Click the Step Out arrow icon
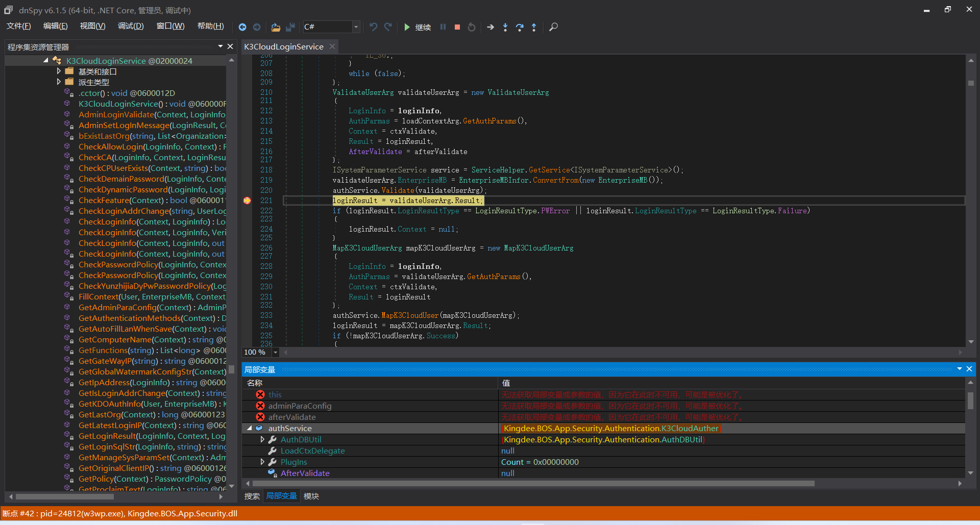Image resolution: width=980 pixels, height=525 pixels. tap(534, 27)
